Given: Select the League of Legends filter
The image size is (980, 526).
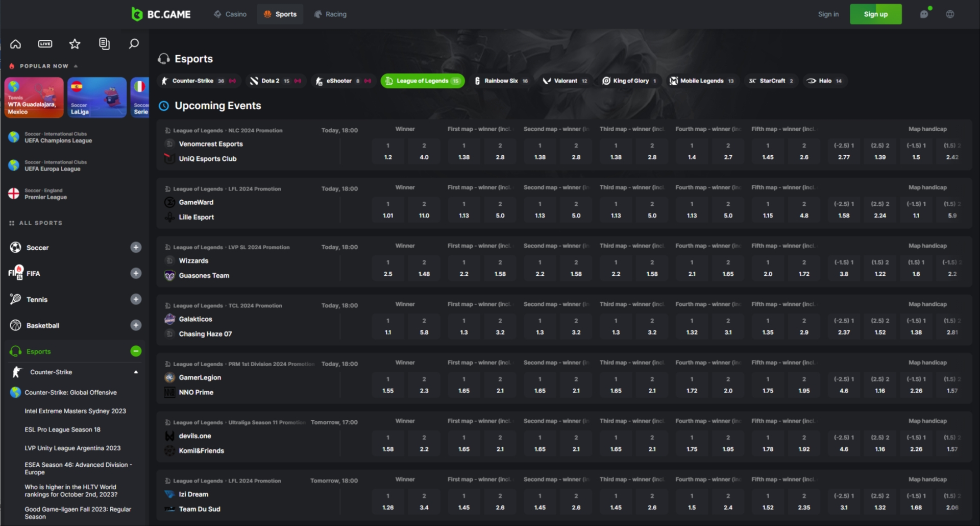Looking at the screenshot, I should point(422,81).
